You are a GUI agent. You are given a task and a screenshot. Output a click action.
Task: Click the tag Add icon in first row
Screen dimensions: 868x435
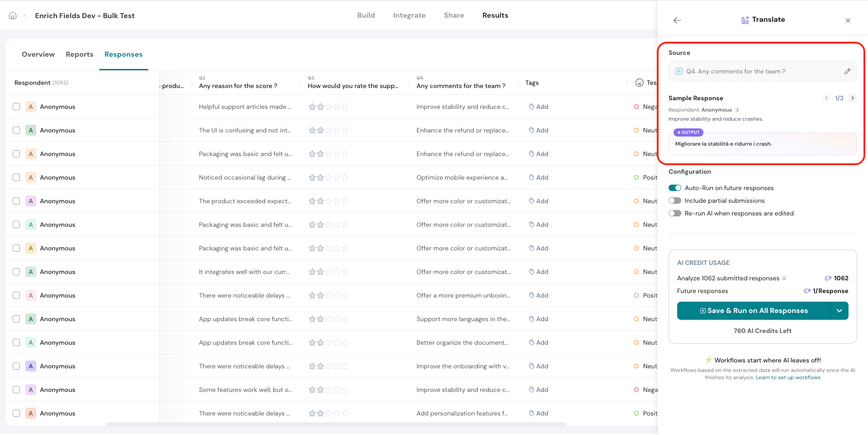[532, 107]
